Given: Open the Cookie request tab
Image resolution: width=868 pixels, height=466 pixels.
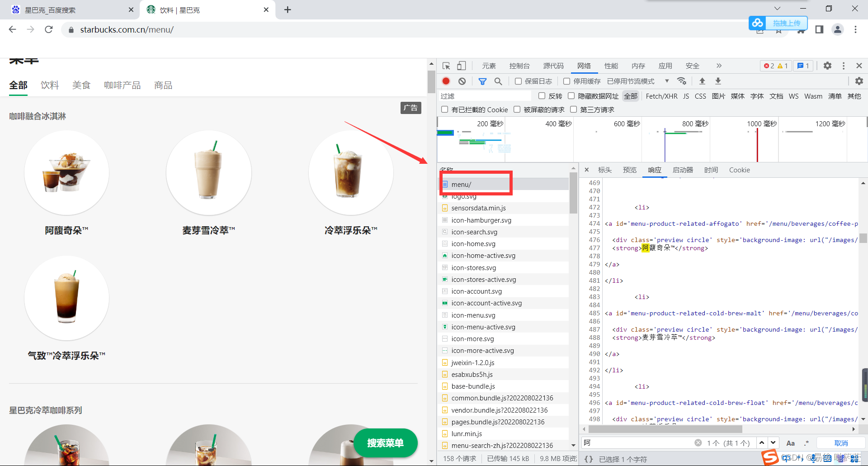Looking at the screenshot, I should (740, 170).
